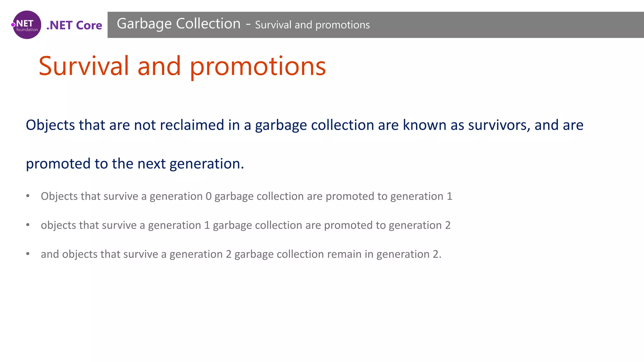
Task: Click the dash separator in gray header
Action: 248,25
